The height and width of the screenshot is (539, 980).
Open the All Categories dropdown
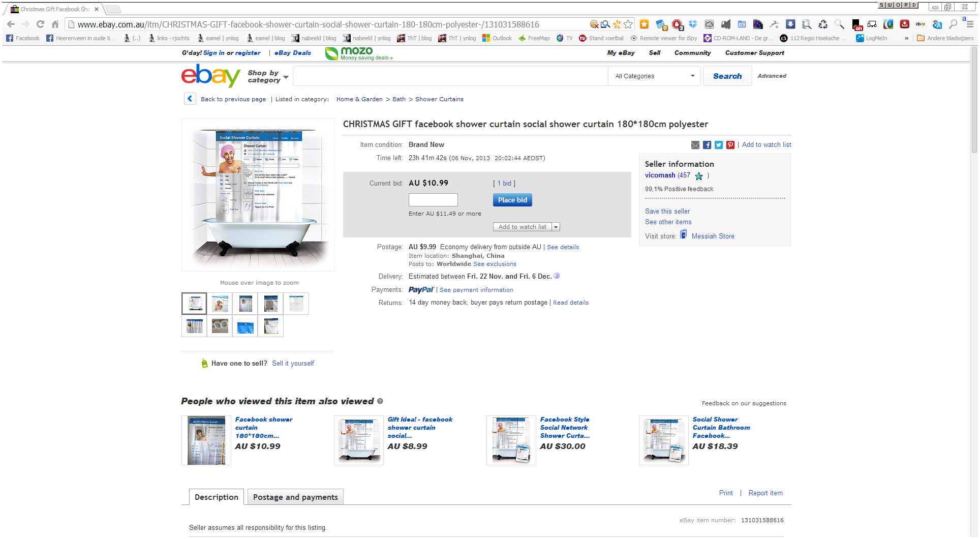[655, 76]
